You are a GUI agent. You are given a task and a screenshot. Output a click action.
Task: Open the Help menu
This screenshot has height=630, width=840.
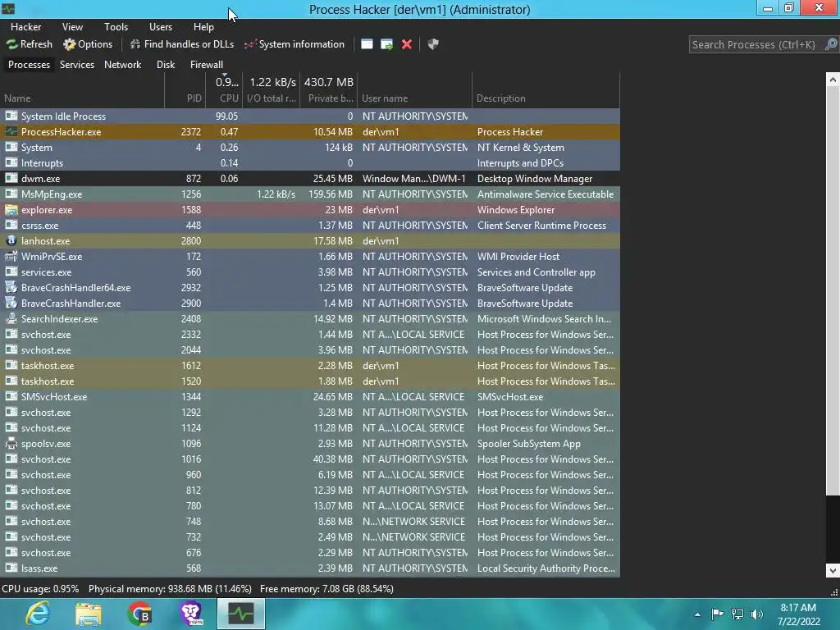[x=203, y=27]
